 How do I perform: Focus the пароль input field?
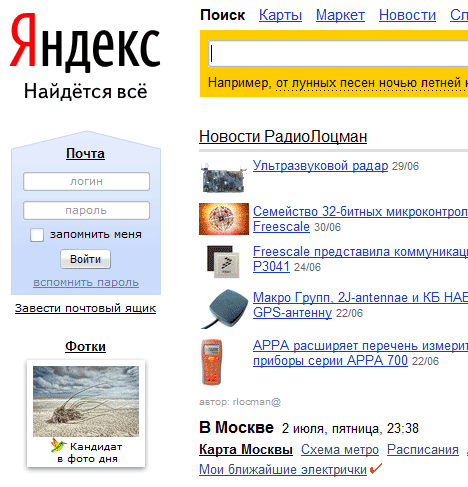pyautogui.click(x=86, y=210)
